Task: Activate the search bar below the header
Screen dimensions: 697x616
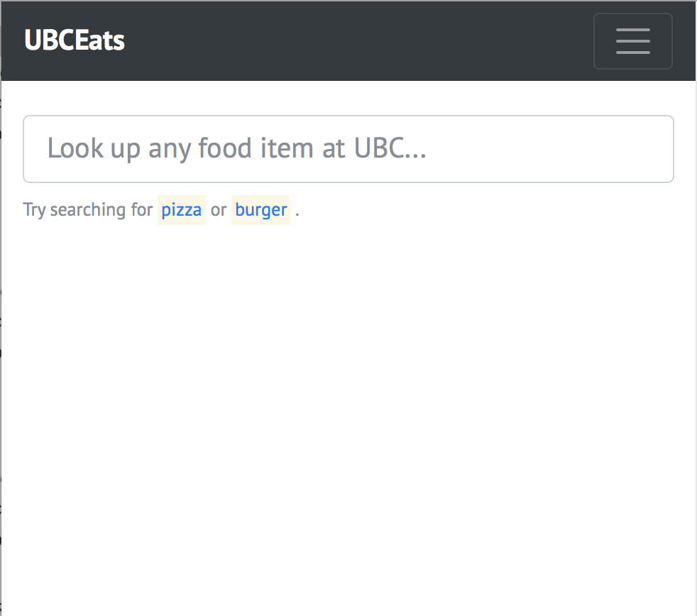Action: pyautogui.click(x=348, y=149)
